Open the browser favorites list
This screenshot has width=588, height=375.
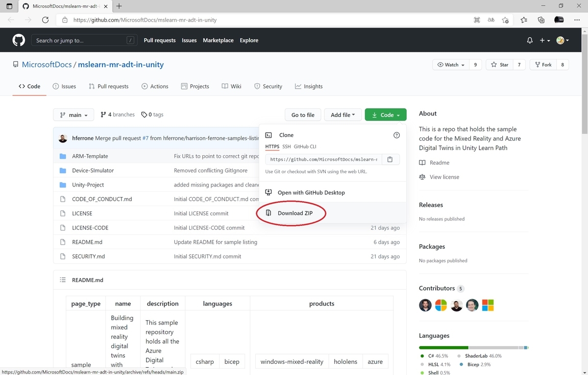tap(524, 20)
